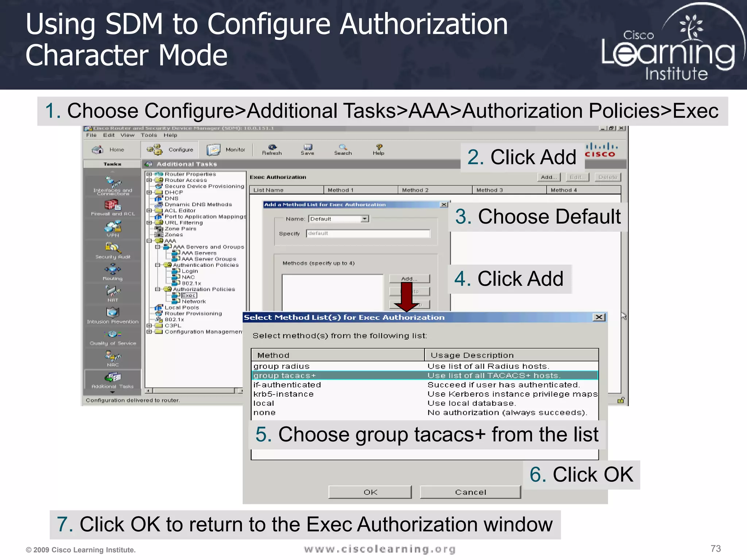Select Login under Authentication Policies
Viewport: 747px width, 560px height.
(x=190, y=271)
